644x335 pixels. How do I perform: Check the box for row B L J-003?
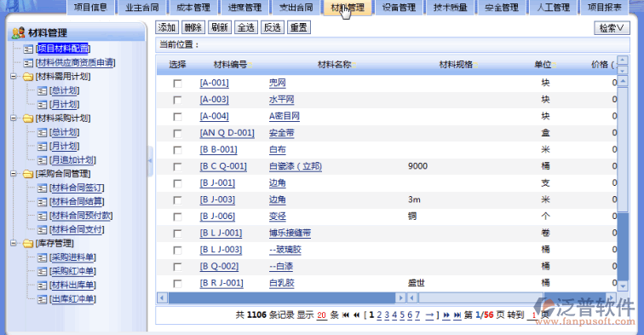[x=177, y=251]
